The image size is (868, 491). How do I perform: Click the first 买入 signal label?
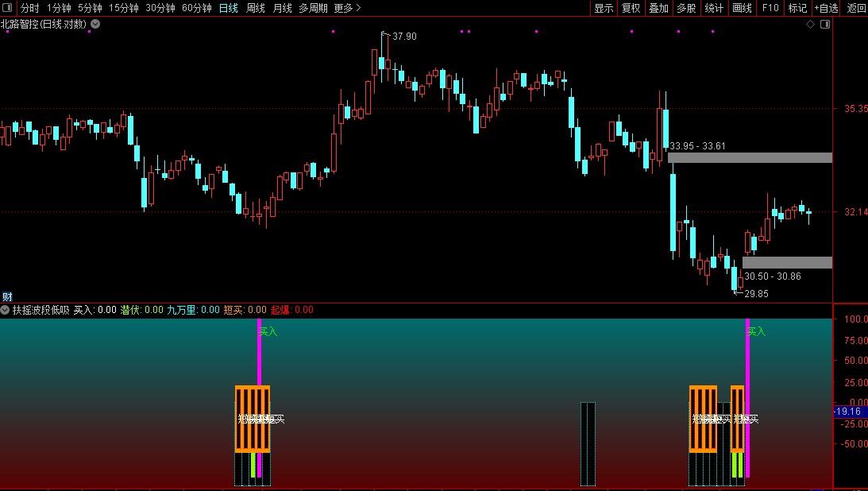(x=268, y=331)
